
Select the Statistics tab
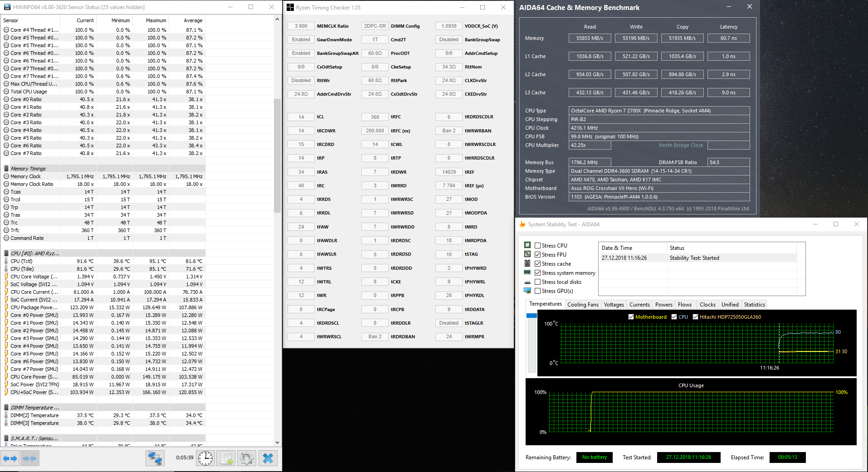[755, 305]
